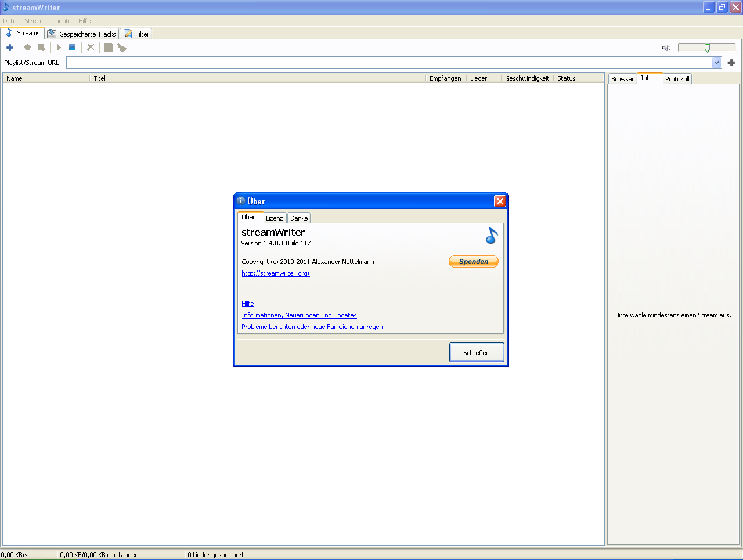This screenshot has width=743, height=560.
Task: Click the round record icon in toolbar
Action: 27,48
